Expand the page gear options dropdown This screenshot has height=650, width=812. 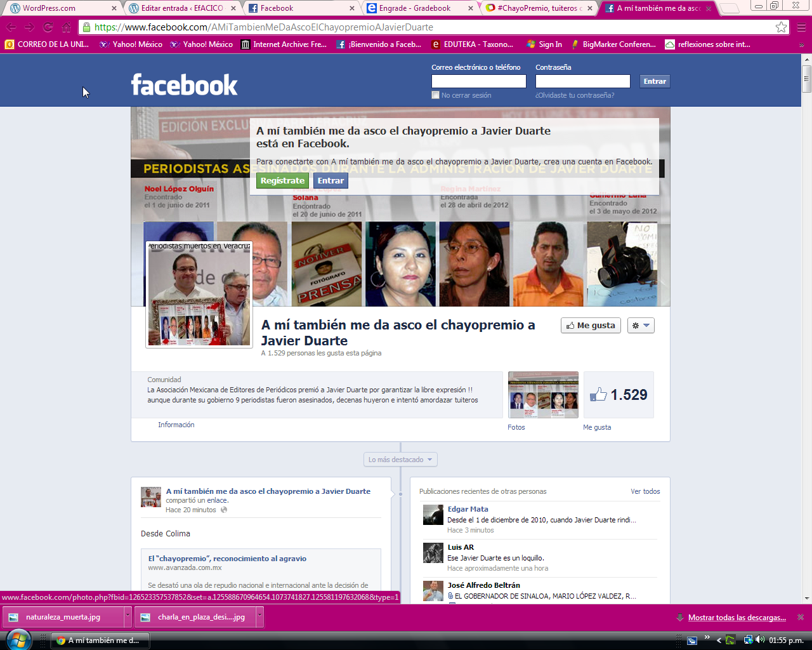click(x=640, y=326)
